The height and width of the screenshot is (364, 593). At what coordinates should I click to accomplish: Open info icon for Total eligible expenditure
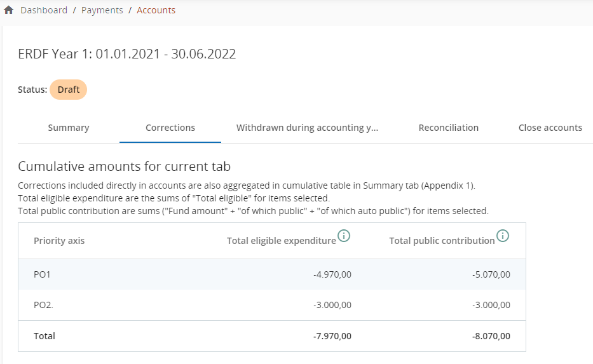[x=344, y=236]
